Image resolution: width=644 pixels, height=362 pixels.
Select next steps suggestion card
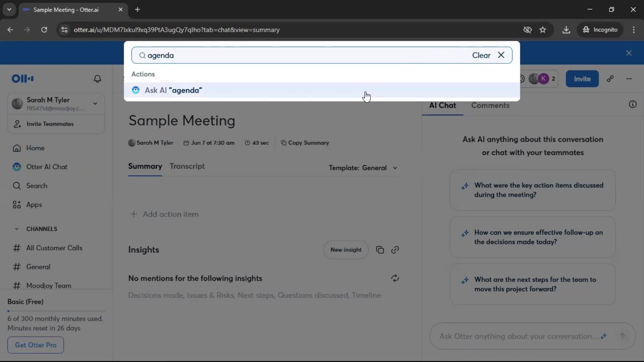(x=533, y=284)
